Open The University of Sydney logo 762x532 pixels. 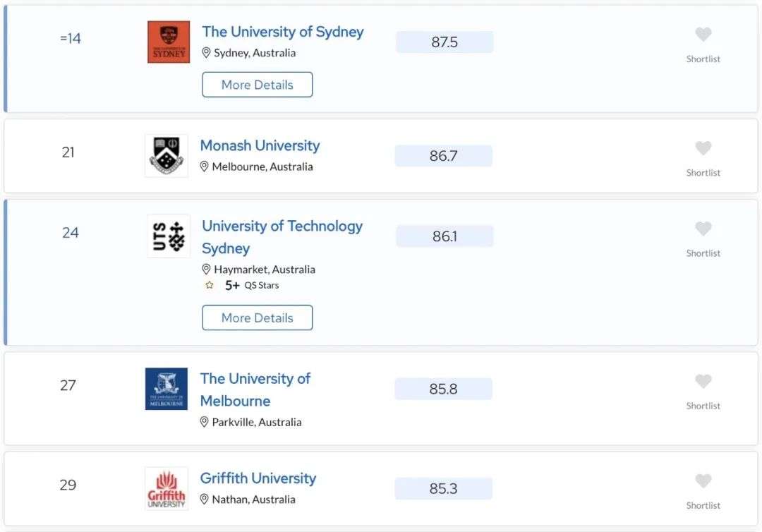click(169, 42)
